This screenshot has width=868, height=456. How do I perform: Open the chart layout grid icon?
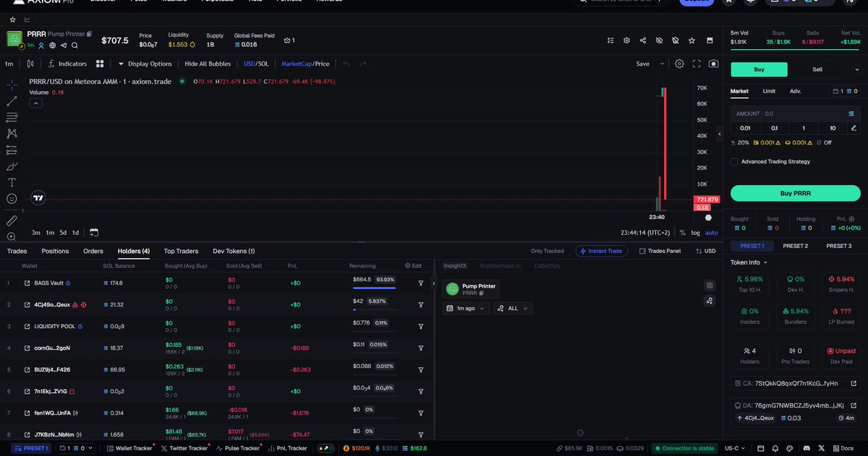click(100, 64)
